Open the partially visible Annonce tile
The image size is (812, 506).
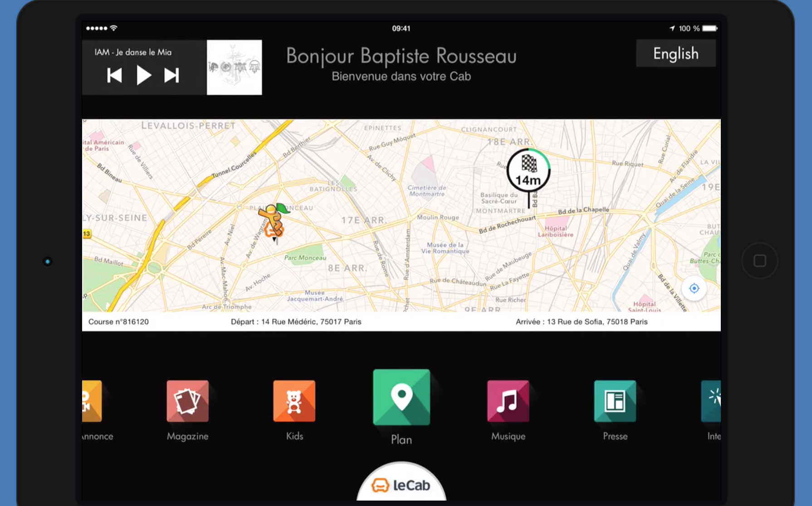pos(92,401)
